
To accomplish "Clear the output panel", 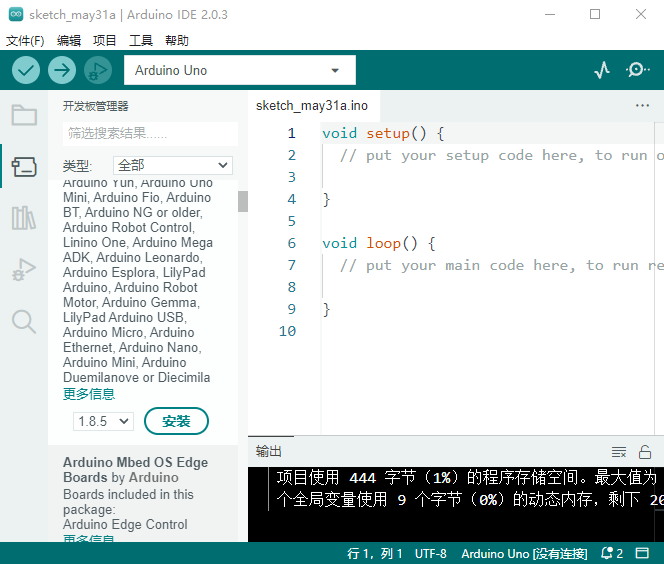I will point(619,452).
